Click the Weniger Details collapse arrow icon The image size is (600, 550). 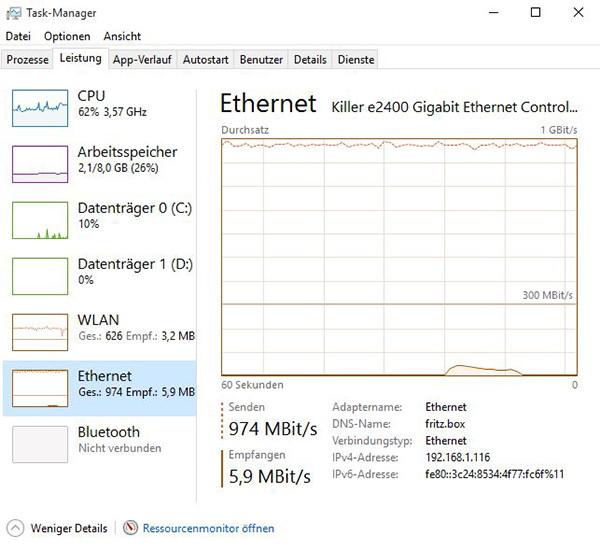[15, 528]
